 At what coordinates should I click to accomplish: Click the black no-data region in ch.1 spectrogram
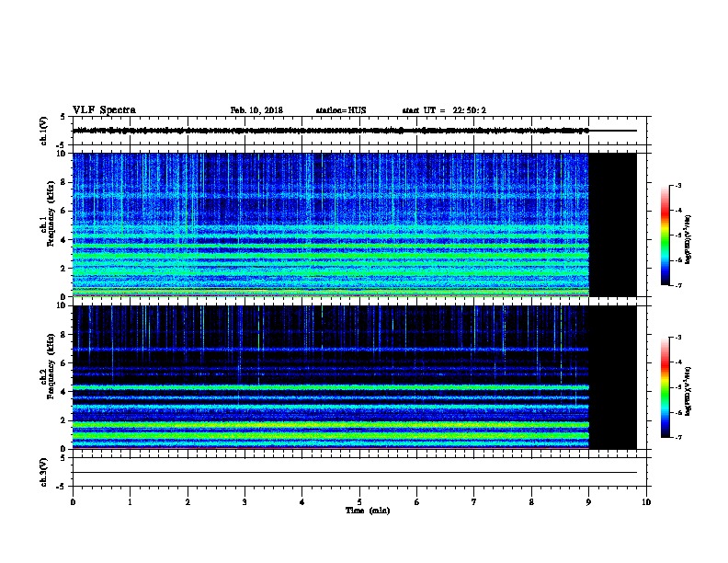click(x=613, y=224)
